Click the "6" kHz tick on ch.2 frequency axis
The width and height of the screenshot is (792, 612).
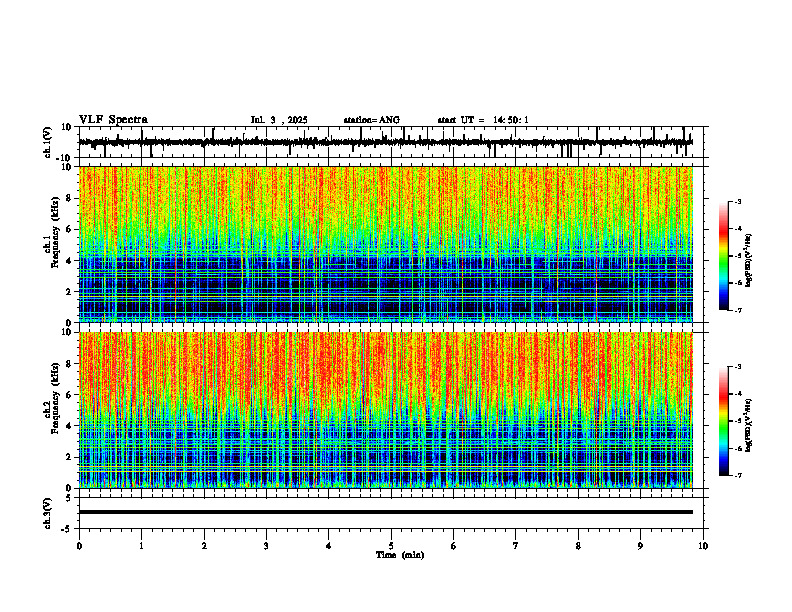[70, 395]
